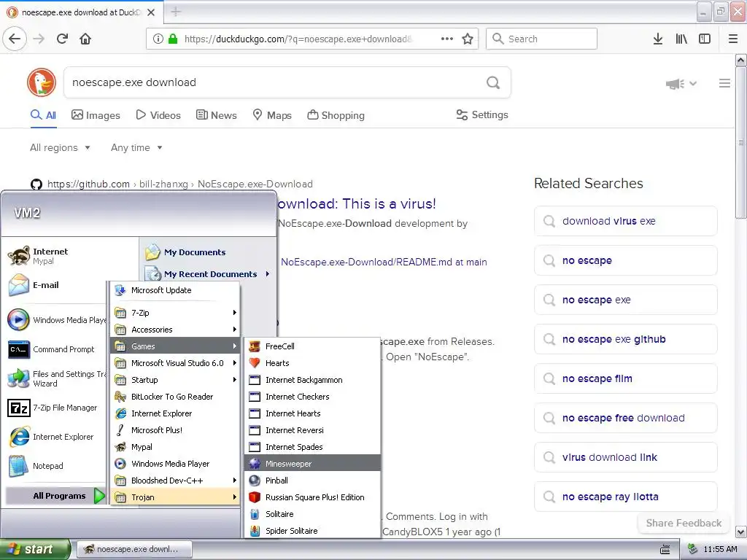Switch to the News search tab
This screenshot has height=560, width=747.
coord(216,115)
